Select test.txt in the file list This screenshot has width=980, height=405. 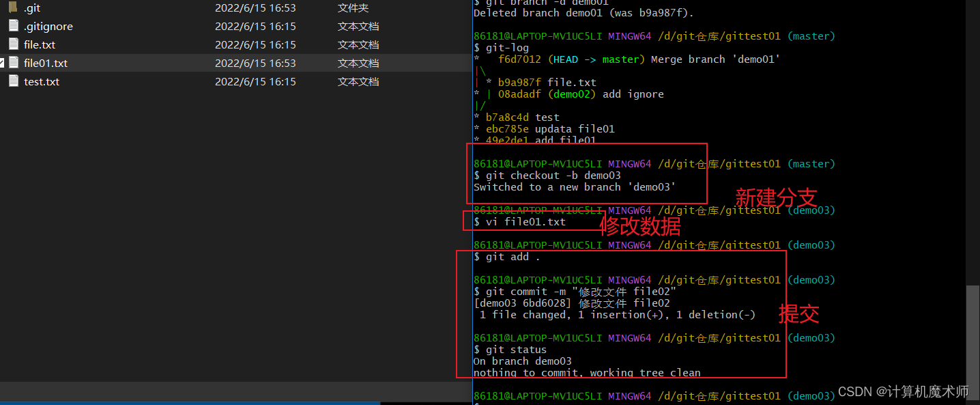[x=42, y=82]
